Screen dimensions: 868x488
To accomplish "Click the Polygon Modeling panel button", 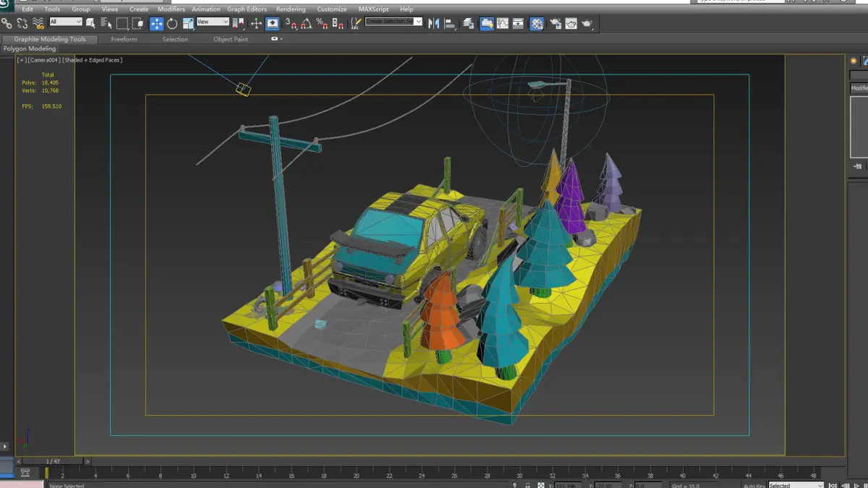I will click(x=30, y=48).
